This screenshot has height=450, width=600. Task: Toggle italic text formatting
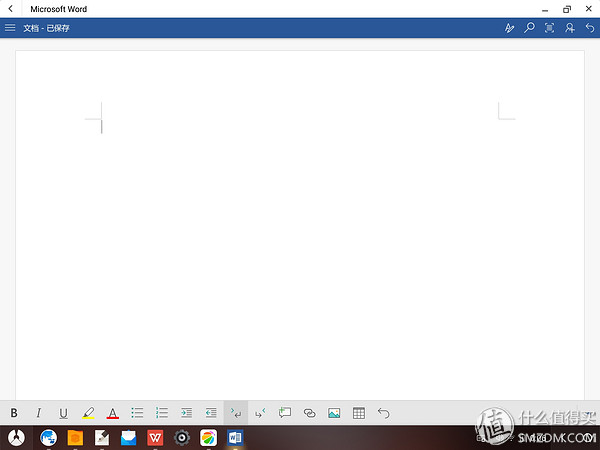tap(39, 413)
